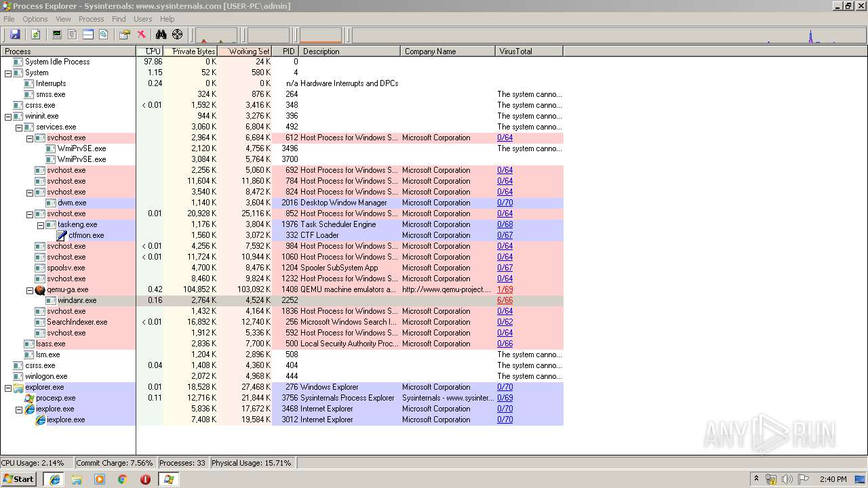Open the 0/62 VirusTotal link for SearchIndexer.exe
The height and width of the screenshot is (488, 868).
pyautogui.click(x=505, y=322)
